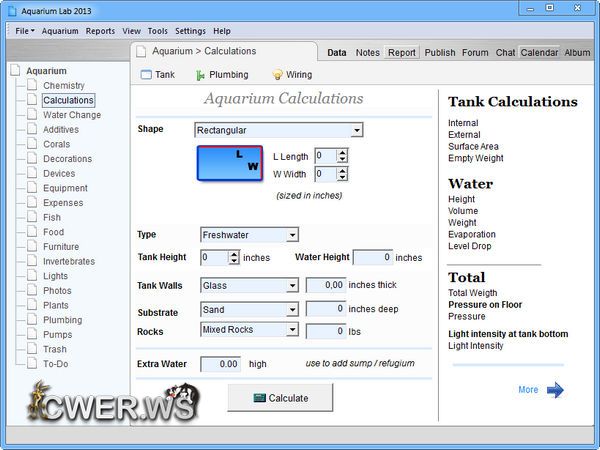Select the Wiring lightbulb icon

pos(277,75)
